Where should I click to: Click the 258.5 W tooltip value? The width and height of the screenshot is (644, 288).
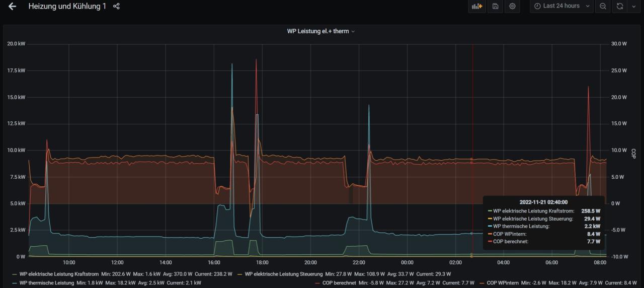(x=591, y=211)
